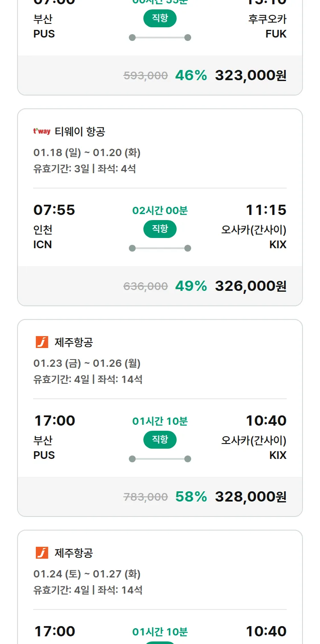Click the 01.24 (토) ~ 01.27 (화) date range
Screen dimensions: 320x644
click(x=87, y=574)
